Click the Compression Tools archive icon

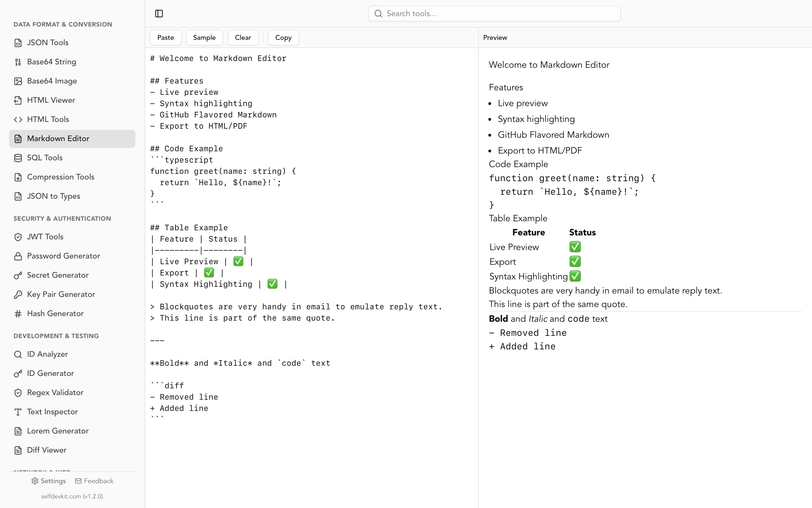[18, 177]
